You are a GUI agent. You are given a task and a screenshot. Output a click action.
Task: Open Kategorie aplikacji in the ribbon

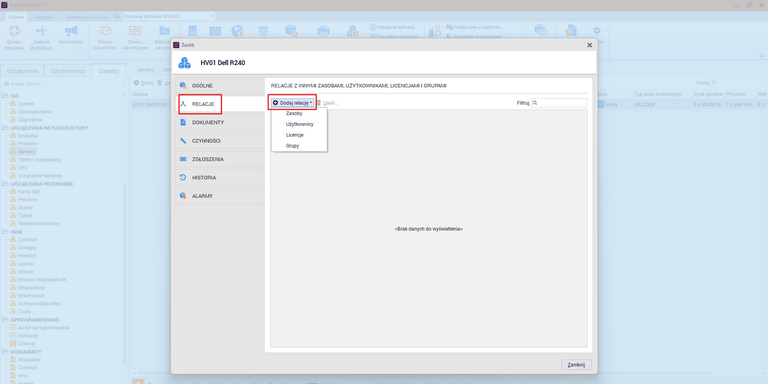392,27
